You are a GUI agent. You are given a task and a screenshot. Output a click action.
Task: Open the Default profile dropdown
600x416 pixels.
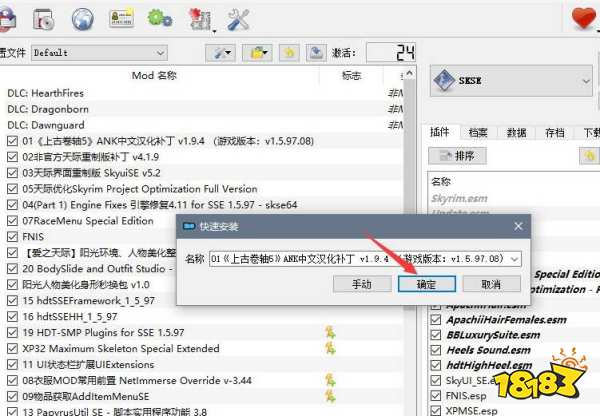coord(99,53)
